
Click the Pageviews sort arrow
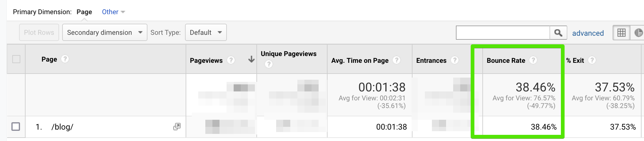251,59
